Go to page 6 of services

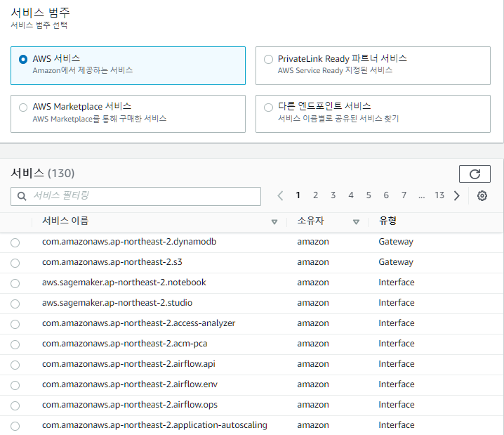[386, 195]
